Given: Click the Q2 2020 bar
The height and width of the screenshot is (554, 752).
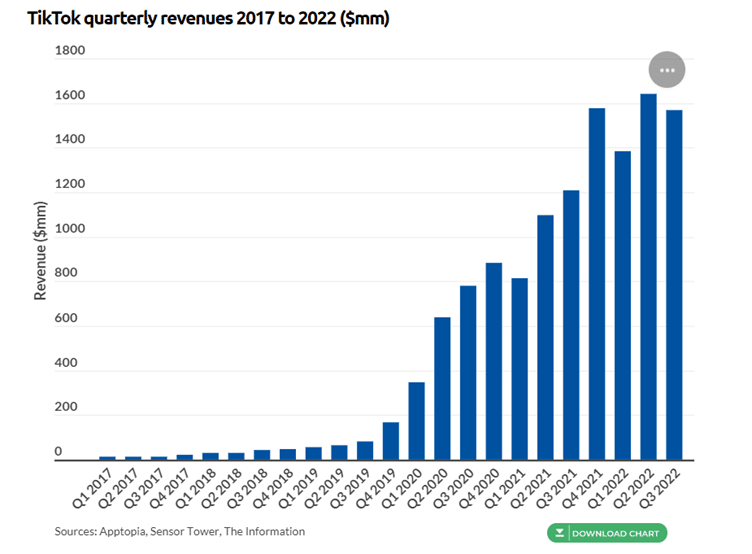Looking at the screenshot, I should click(442, 388).
